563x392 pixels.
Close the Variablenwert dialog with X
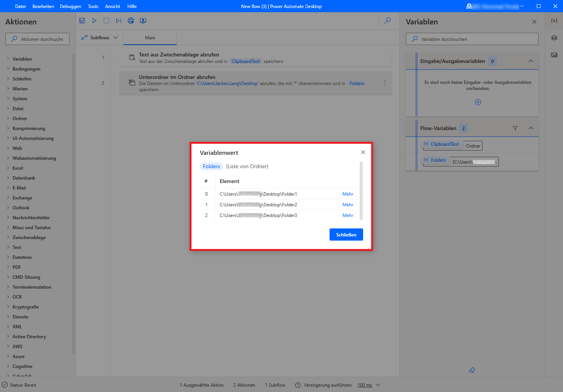tap(363, 152)
